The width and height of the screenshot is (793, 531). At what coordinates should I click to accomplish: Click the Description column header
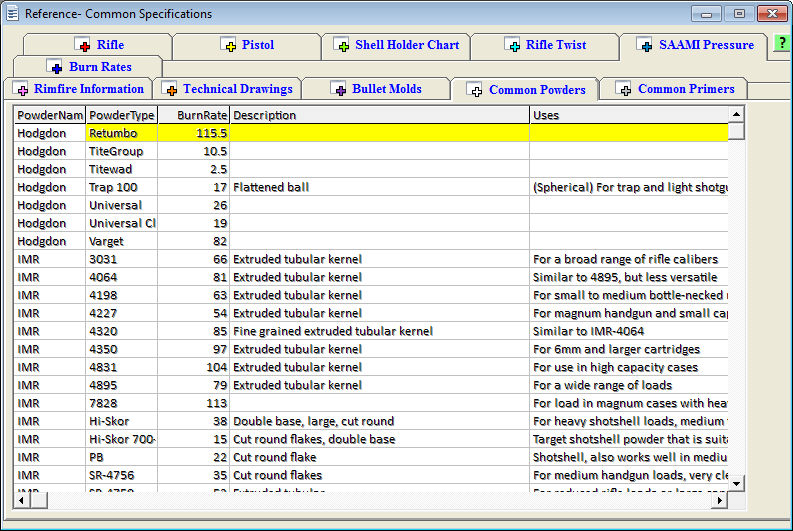click(x=380, y=115)
